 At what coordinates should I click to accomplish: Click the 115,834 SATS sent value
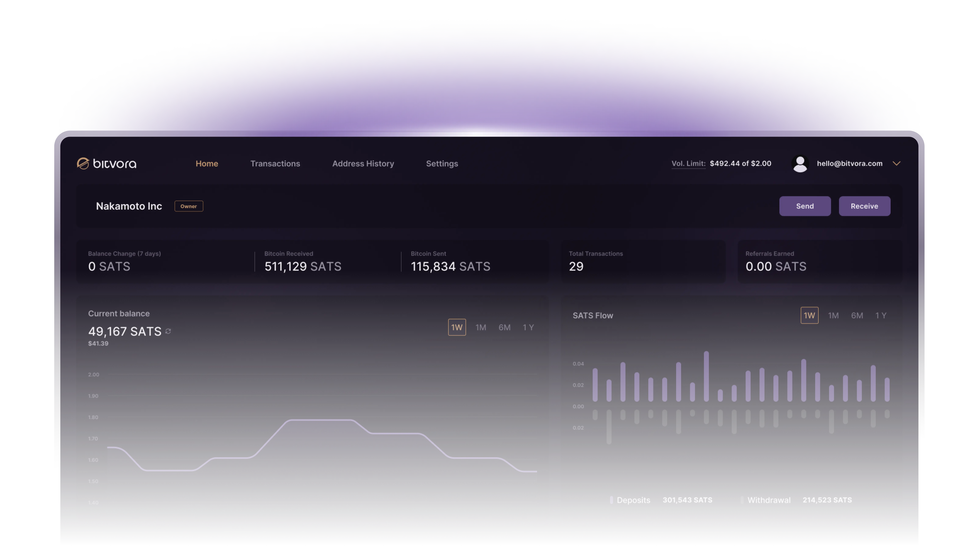pos(450,267)
